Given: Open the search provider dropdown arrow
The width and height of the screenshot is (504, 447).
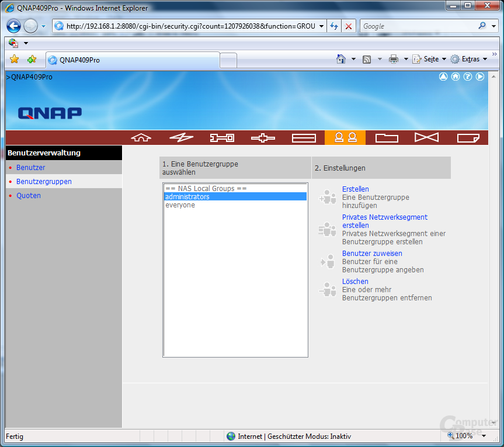Looking at the screenshot, I should 493,26.
